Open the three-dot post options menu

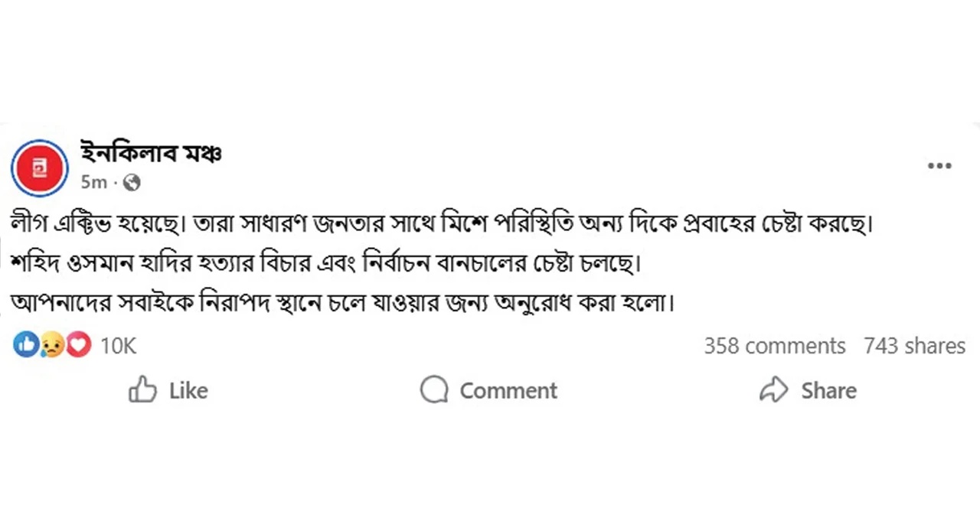(939, 166)
